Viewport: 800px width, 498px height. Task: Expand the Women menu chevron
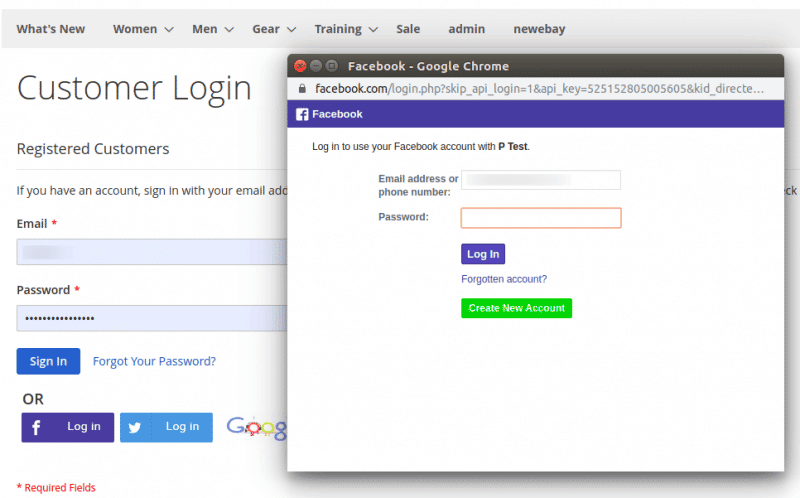tap(169, 30)
